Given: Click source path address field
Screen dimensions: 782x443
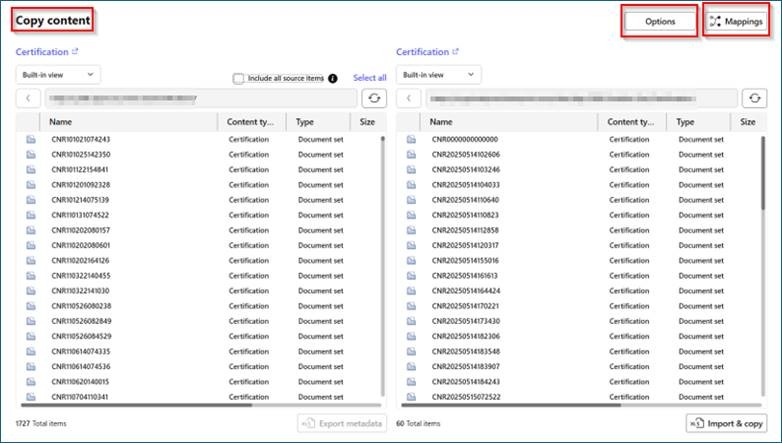Looking at the screenshot, I should click(201, 98).
